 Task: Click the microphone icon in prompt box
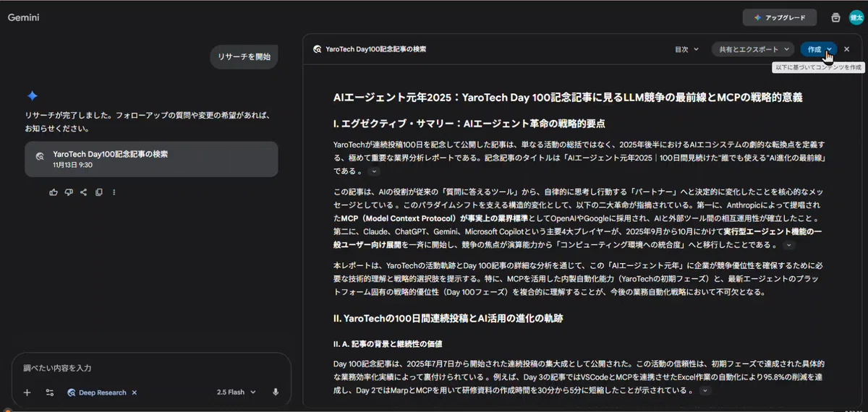276,392
